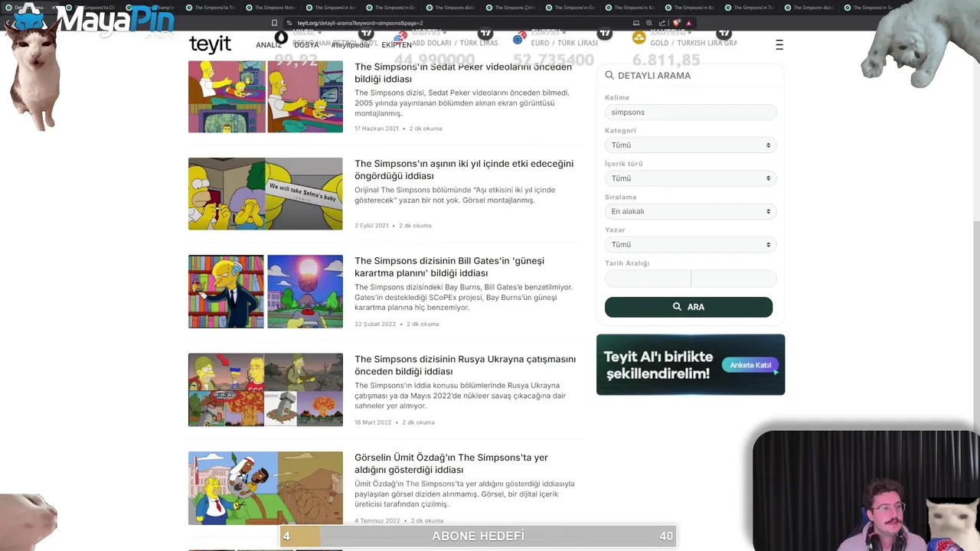This screenshot has width=980, height=551.
Task: Click the date 18 Mart 2022
Action: tap(373, 422)
